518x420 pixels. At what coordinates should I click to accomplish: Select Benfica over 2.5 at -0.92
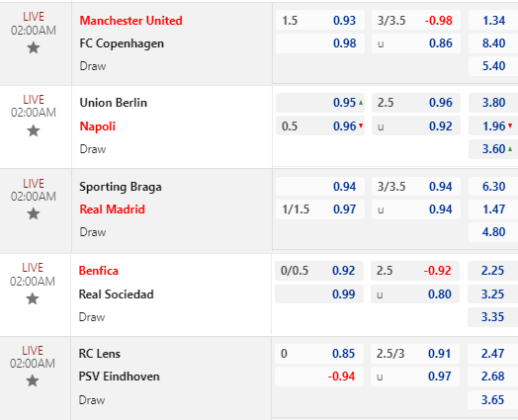[415, 271]
